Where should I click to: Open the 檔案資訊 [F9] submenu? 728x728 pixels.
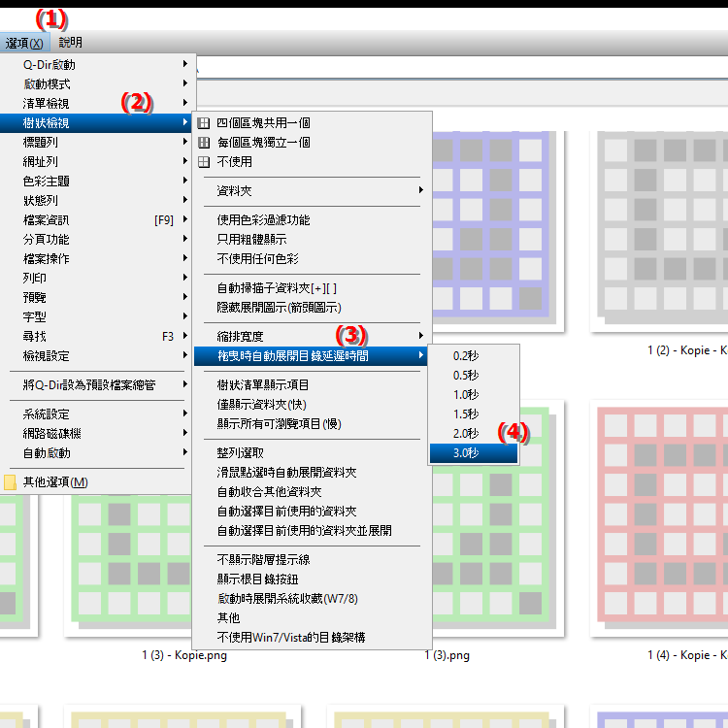click(96, 220)
